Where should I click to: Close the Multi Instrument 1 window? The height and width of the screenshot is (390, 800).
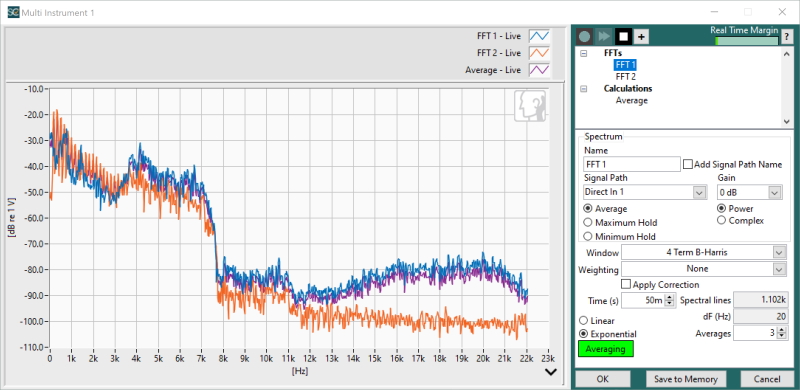(x=782, y=12)
